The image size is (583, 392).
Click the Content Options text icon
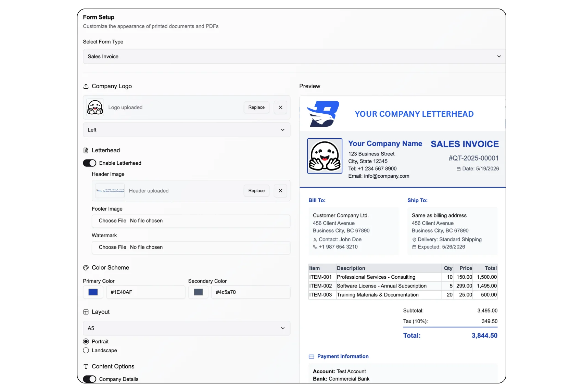(86, 366)
